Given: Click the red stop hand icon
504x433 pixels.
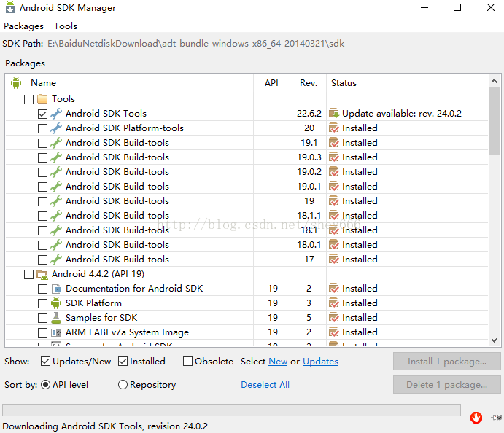Looking at the screenshot, I should point(476,418).
